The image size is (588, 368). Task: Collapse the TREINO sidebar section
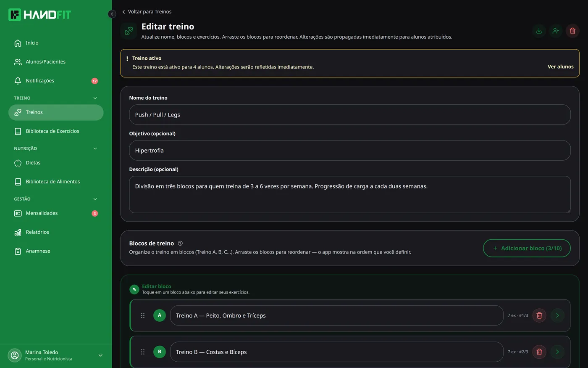coord(95,98)
